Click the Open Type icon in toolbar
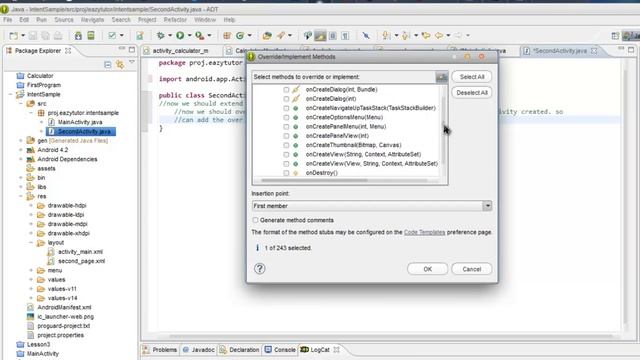The image size is (640, 360). [267, 36]
